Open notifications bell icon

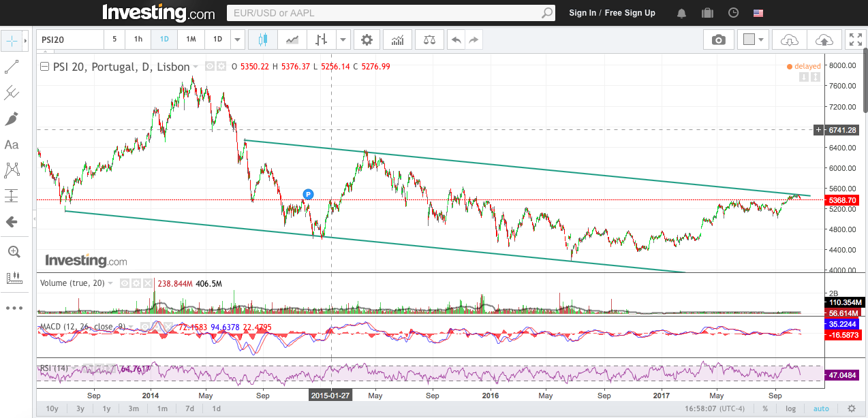[x=681, y=13]
